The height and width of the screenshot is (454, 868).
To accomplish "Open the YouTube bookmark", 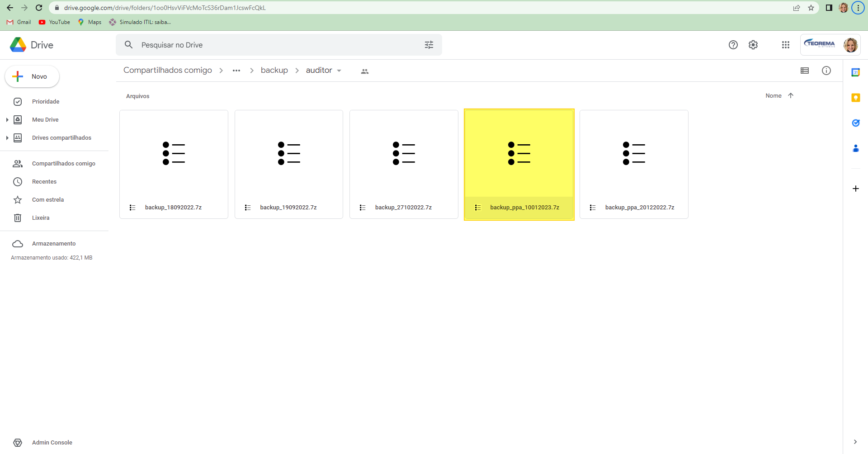I will tap(54, 22).
